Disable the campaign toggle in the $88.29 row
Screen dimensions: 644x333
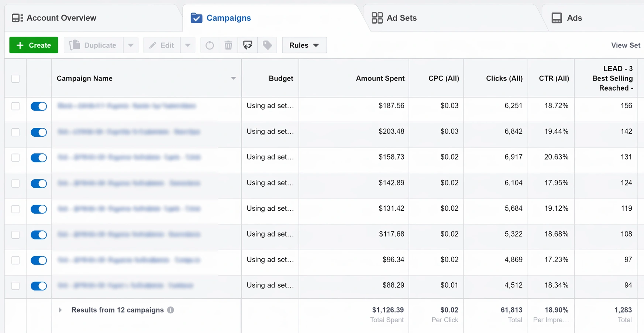point(39,286)
